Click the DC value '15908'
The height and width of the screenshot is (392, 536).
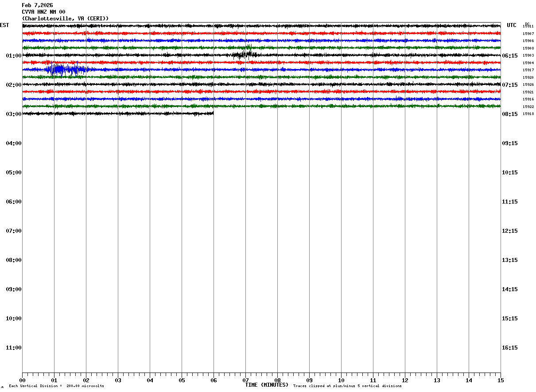click(x=528, y=48)
